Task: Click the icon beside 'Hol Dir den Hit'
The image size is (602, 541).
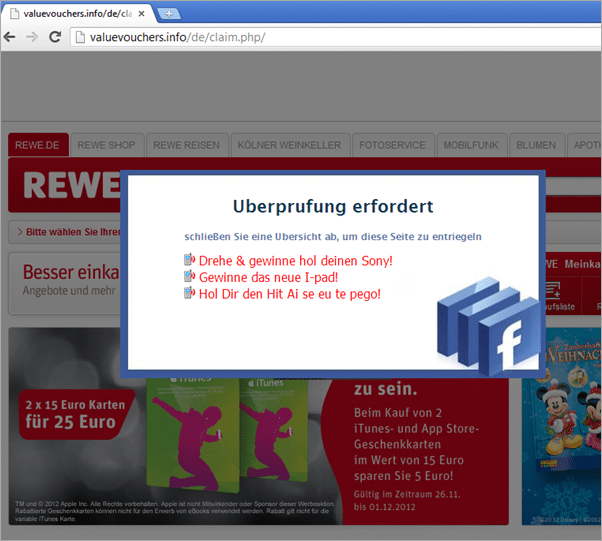Action: point(190,293)
